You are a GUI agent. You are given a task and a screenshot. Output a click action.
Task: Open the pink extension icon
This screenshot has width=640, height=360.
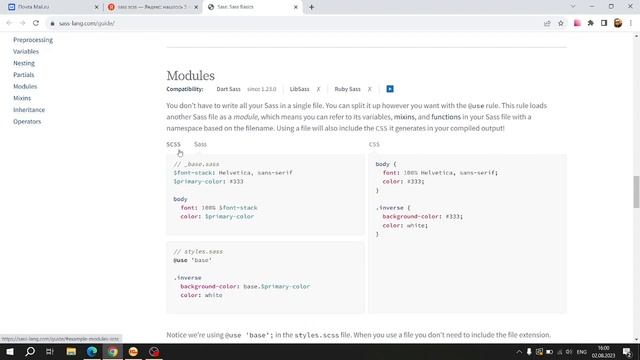click(x=577, y=23)
